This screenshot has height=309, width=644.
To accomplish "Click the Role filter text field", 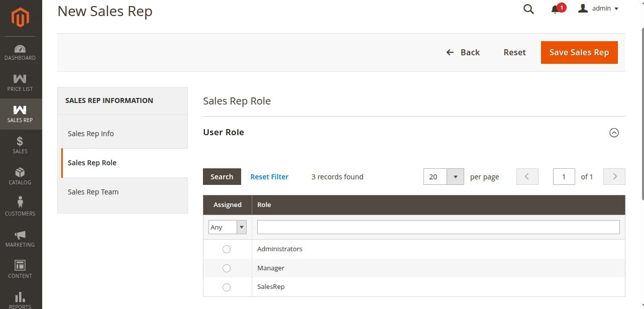I will (x=438, y=227).
